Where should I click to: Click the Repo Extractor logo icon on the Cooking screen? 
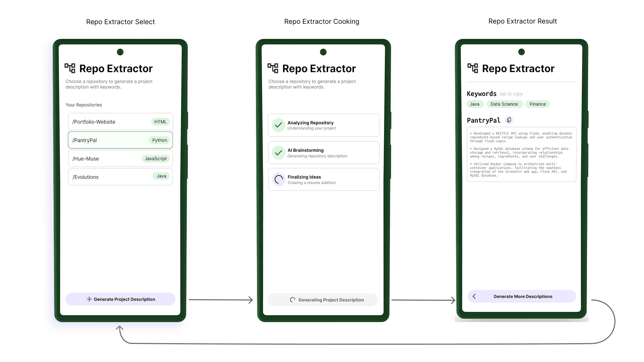[273, 68]
